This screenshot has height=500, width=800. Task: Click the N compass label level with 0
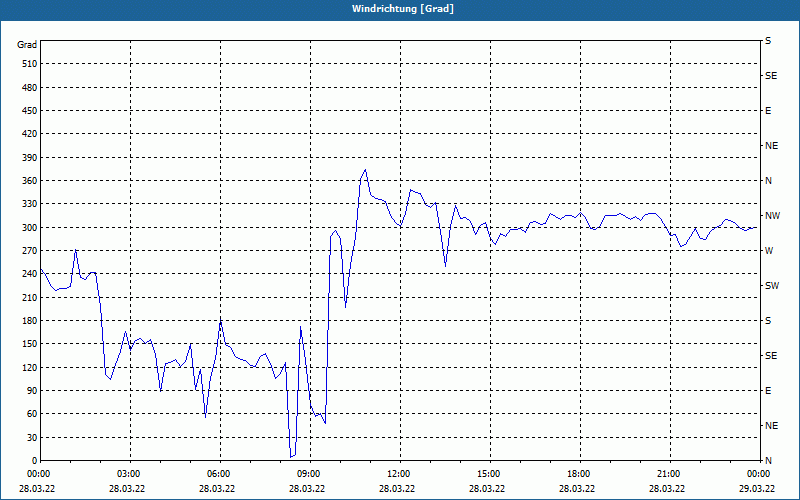pos(768,461)
